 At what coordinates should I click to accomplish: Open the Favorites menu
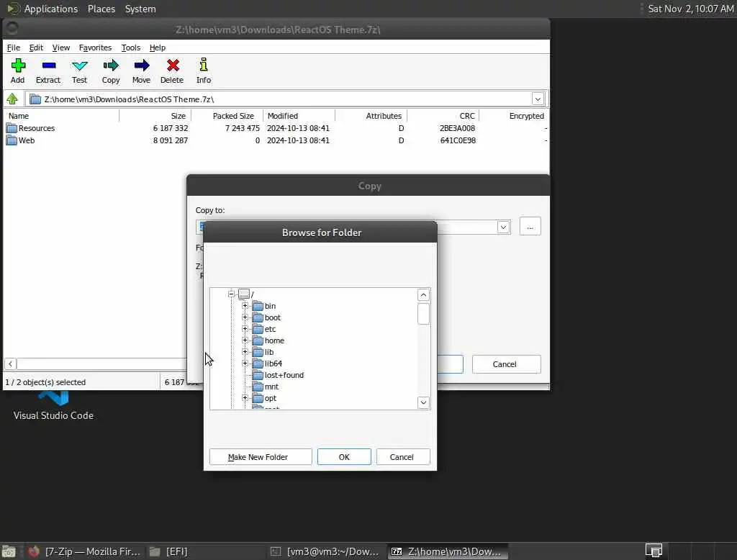tap(96, 48)
